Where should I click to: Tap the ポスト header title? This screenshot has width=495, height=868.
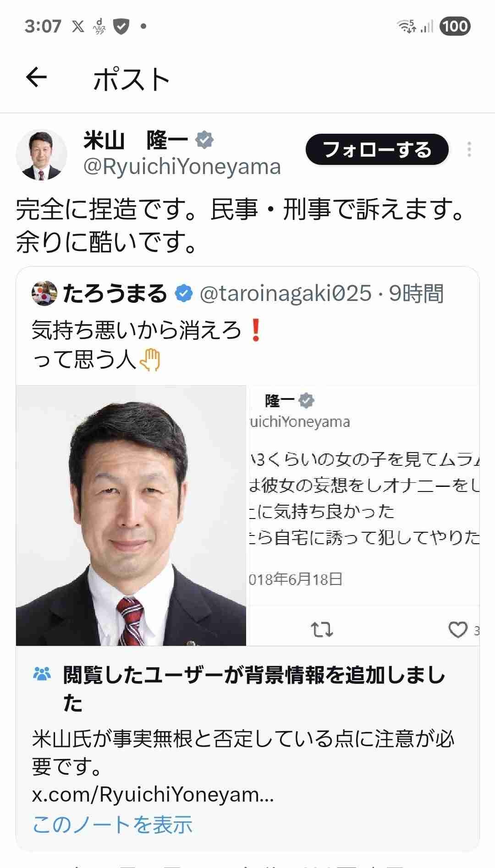tap(132, 79)
